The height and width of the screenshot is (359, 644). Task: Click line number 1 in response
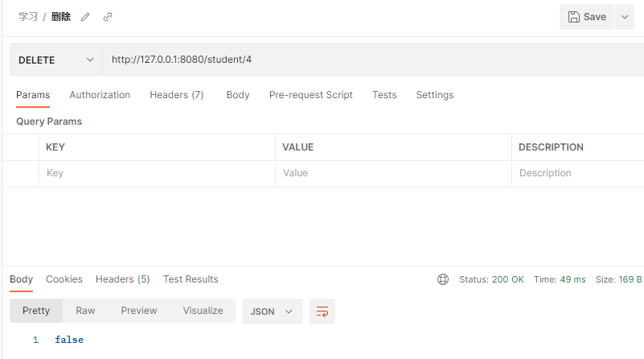35,340
